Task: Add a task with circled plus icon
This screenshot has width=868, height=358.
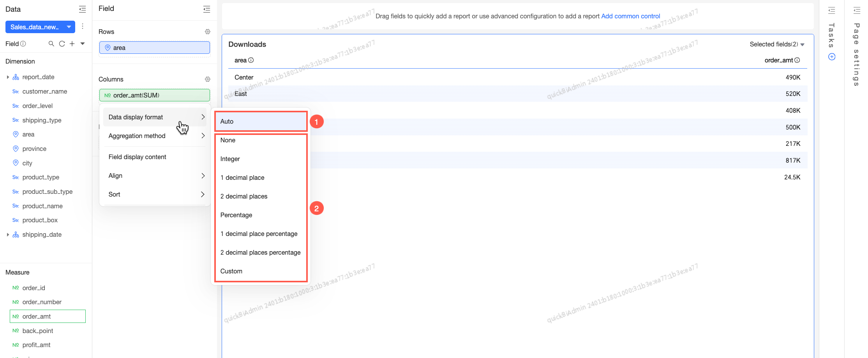Action: pyautogui.click(x=832, y=57)
